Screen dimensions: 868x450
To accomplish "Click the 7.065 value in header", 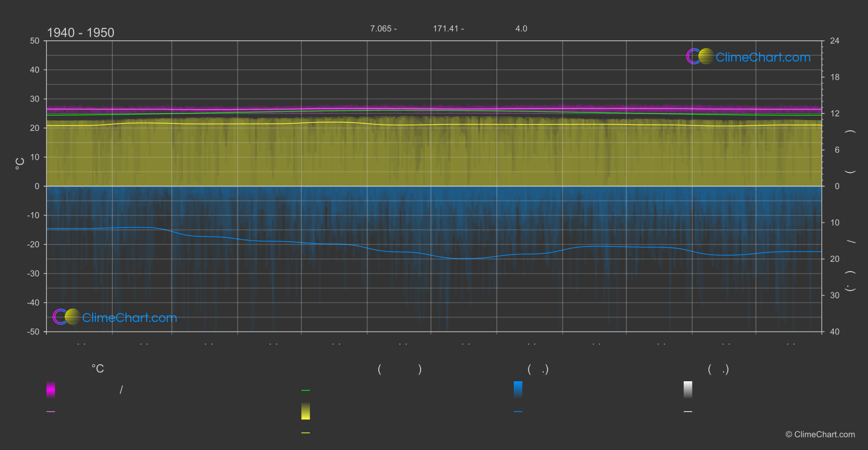I will point(381,29).
